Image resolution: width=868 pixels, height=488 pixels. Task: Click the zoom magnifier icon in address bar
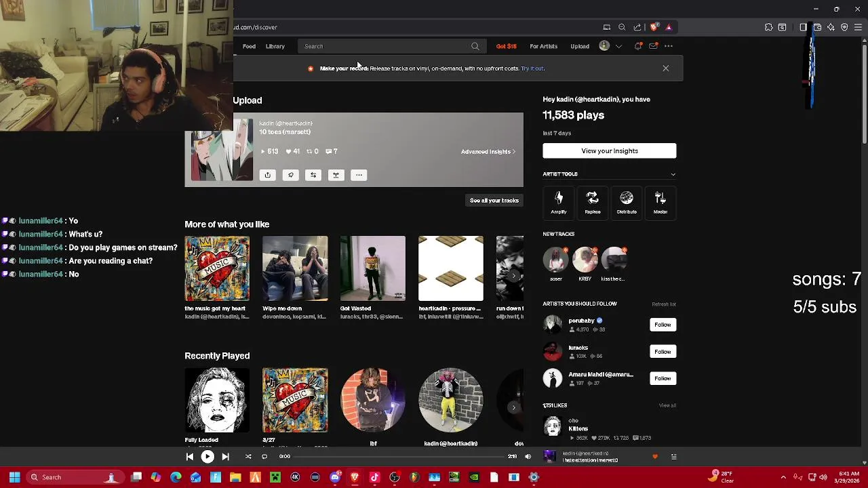click(x=622, y=27)
